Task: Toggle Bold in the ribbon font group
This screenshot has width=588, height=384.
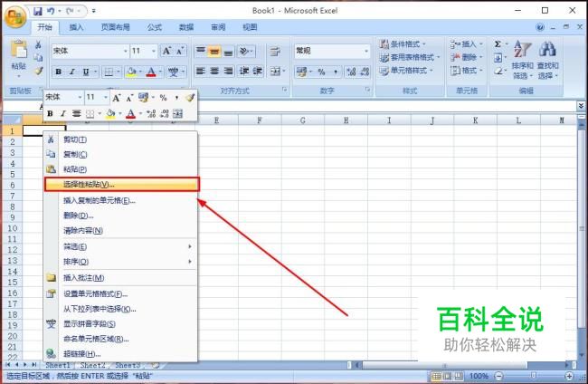Action: click(x=59, y=72)
